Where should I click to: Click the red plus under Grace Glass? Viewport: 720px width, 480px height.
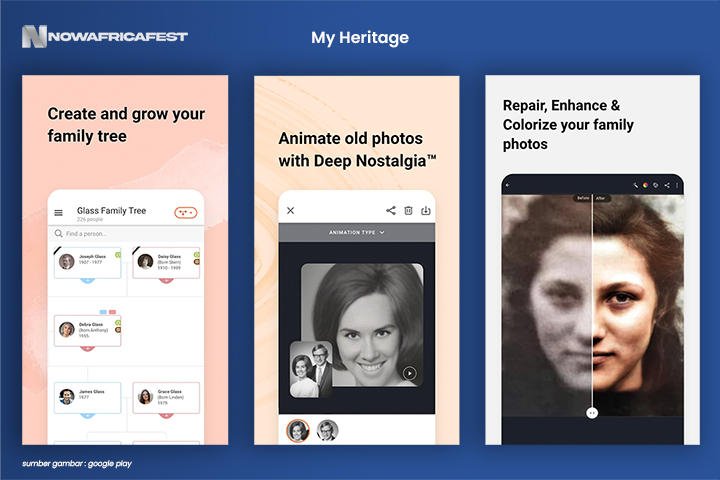click(166, 415)
